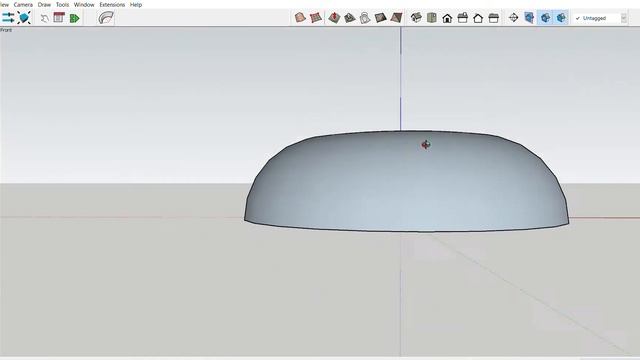Switch to Back view
640x360 pixels.
[x=478, y=18]
